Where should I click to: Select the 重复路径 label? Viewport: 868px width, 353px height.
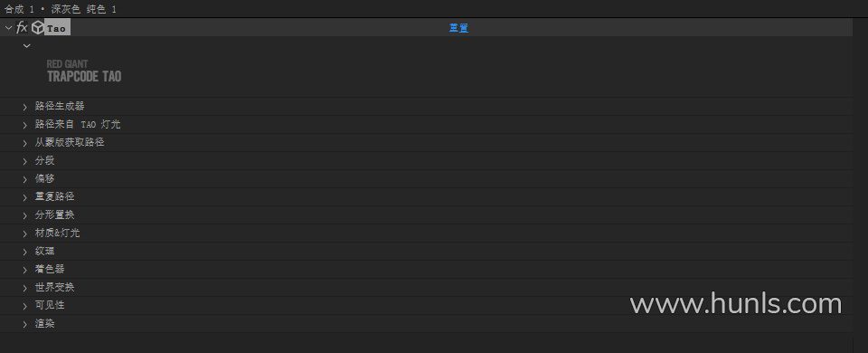click(x=55, y=196)
